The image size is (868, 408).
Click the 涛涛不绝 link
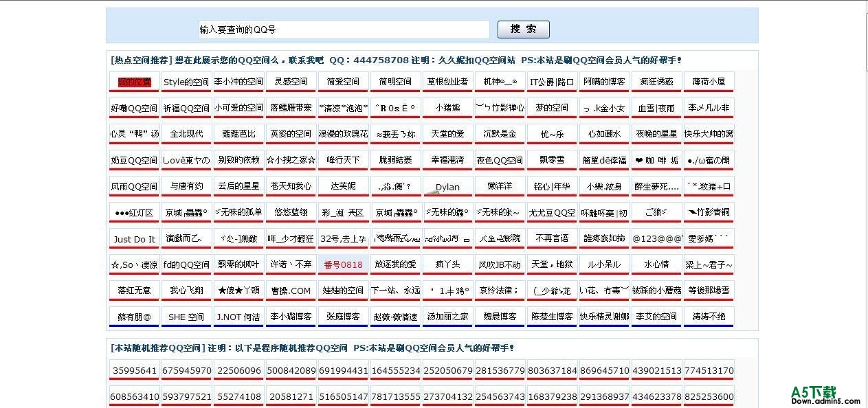click(x=709, y=317)
